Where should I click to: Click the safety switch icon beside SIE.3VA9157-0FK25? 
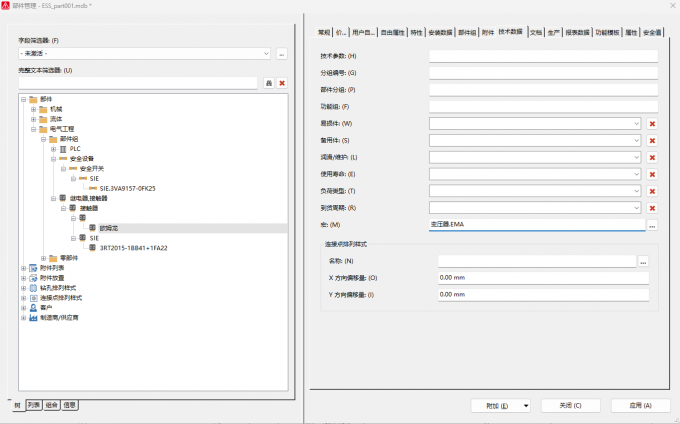(x=93, y=189)
